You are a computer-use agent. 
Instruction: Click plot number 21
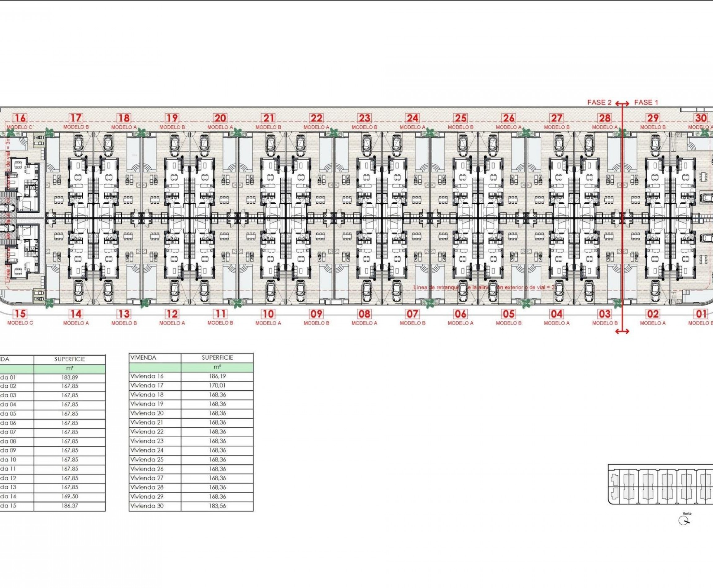tap(268, 118)
